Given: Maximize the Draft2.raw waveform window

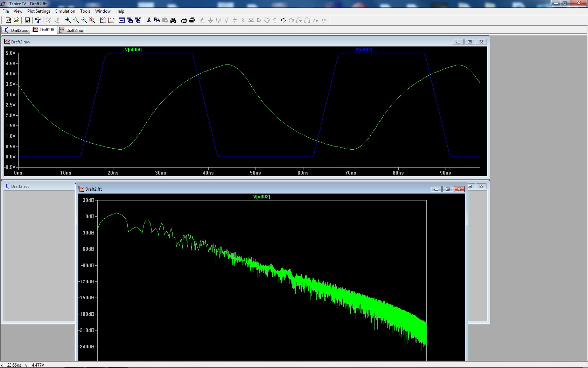Looking at the screenshot, I should tap(470, 42).
